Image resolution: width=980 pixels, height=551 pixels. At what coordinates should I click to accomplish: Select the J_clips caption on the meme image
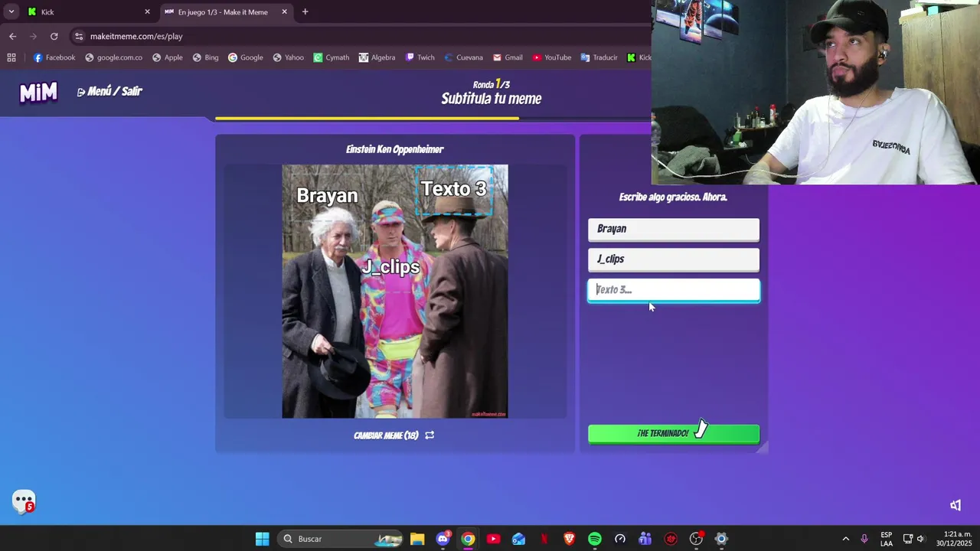[x=390, y=266]
